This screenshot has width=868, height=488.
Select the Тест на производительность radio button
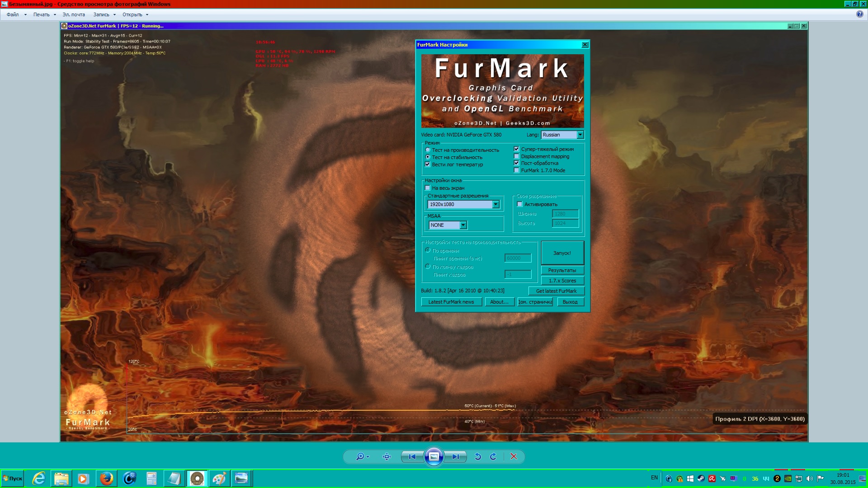point(428,150)
